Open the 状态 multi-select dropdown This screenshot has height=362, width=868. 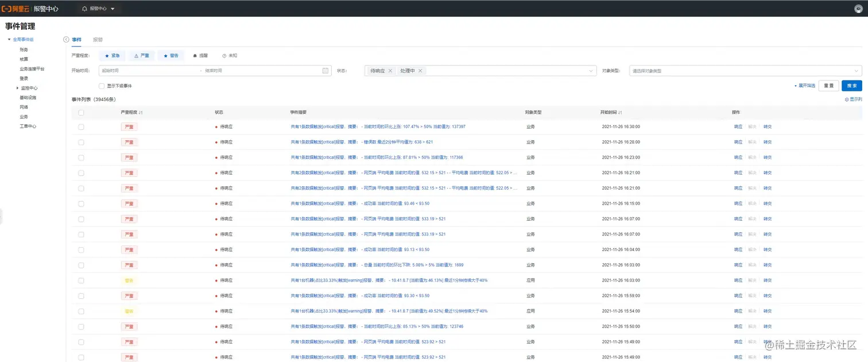481,71
